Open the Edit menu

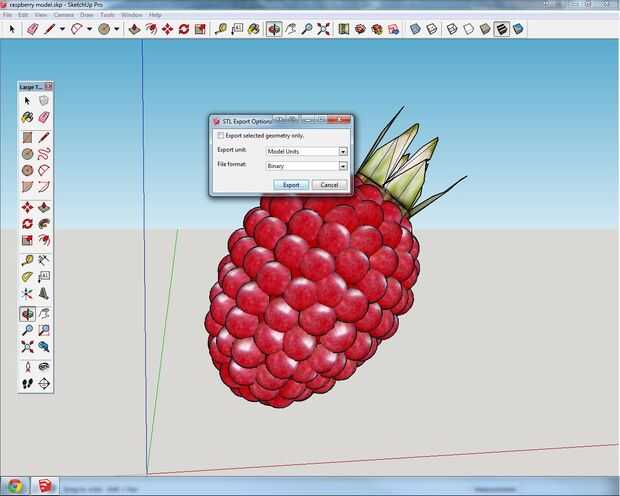pos(23,15)
